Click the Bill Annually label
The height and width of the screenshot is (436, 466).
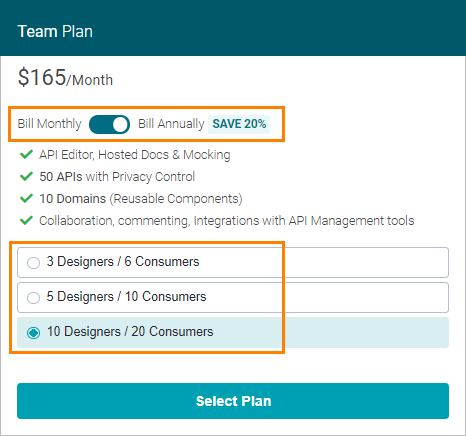(x=171, y=124)
